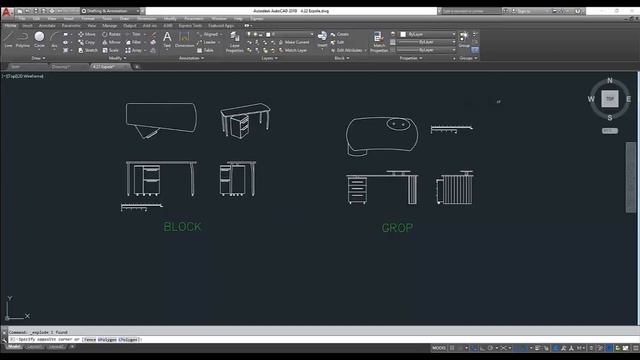
Task: Activate the Stretch command
Action: (x=88, y=50)
